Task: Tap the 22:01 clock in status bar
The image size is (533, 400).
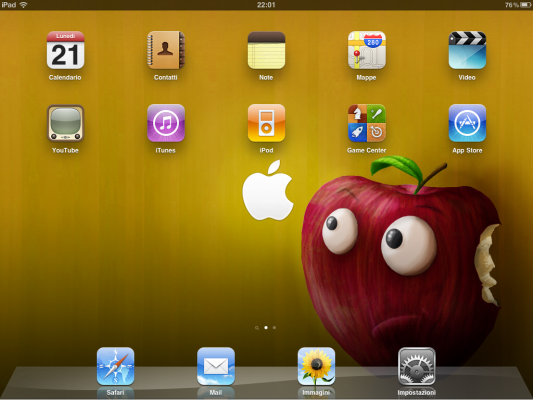Action: coord(266,5)
